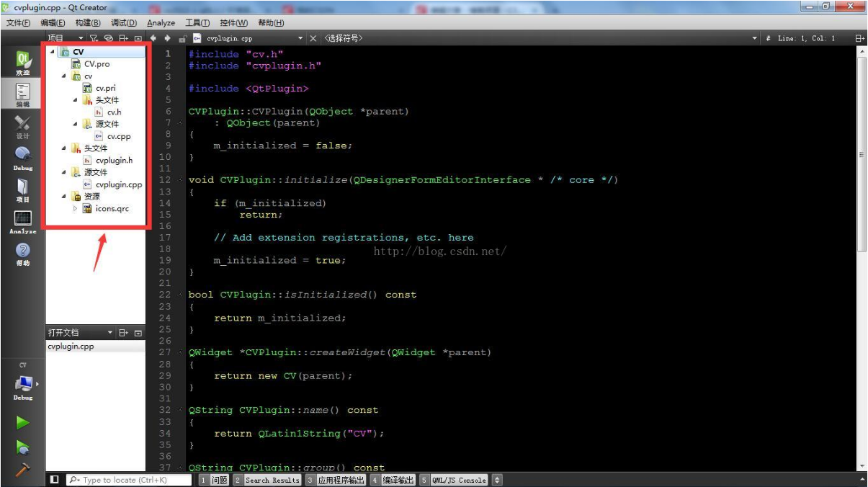Click the filter tree icon in project pane
This screenshot has width=868, height=487.
[94, 38]
